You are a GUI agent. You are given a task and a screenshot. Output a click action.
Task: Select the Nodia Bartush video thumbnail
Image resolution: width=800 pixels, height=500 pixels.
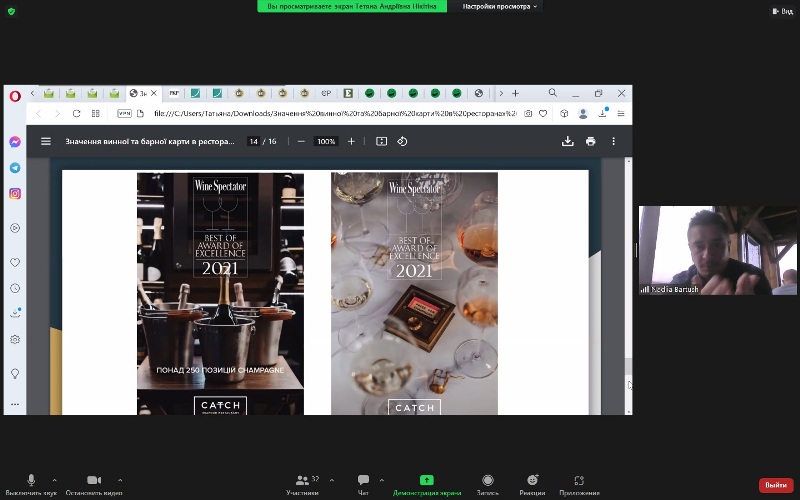[717, 250]
